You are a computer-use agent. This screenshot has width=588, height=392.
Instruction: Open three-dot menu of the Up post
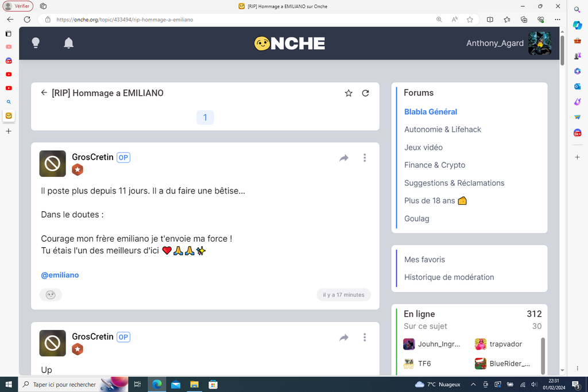pyautogui.click(x=365, y=337)
